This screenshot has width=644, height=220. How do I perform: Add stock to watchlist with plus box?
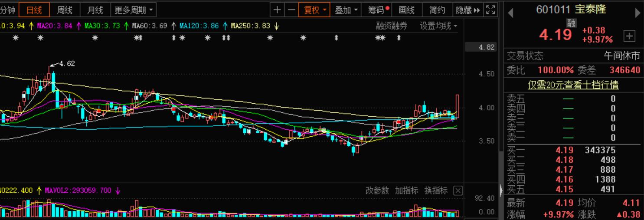[629, 36]
